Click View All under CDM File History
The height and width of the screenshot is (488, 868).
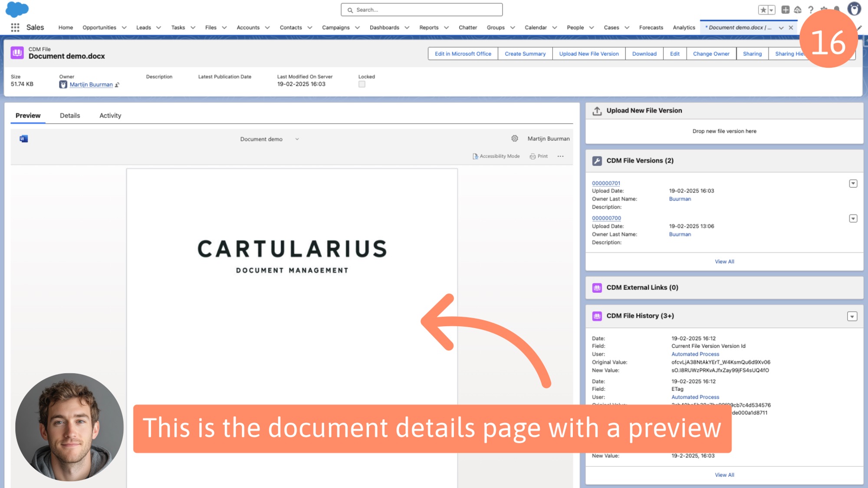pyautogui.click(x=724, y=475)
